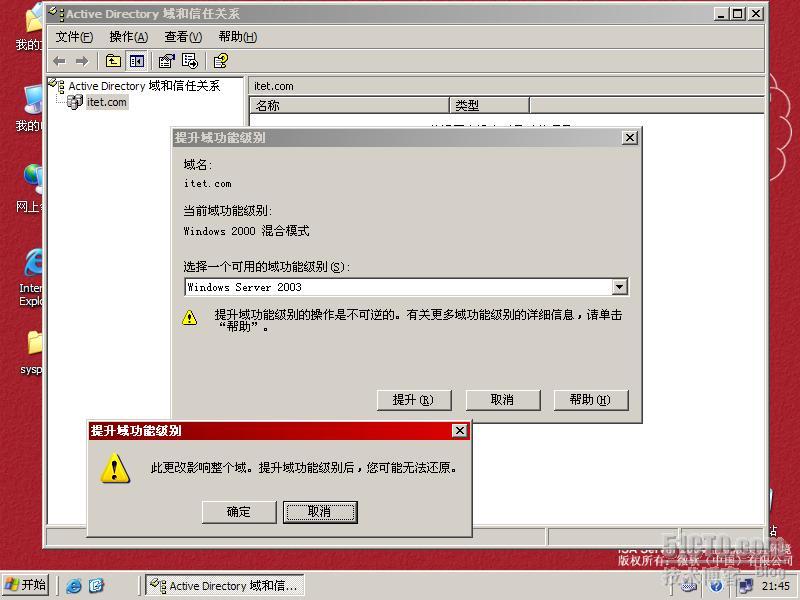The height and width of the screenshot is (600, 800).
Task: Confirm warning with the 确定 button
Action: coord(239,512)
